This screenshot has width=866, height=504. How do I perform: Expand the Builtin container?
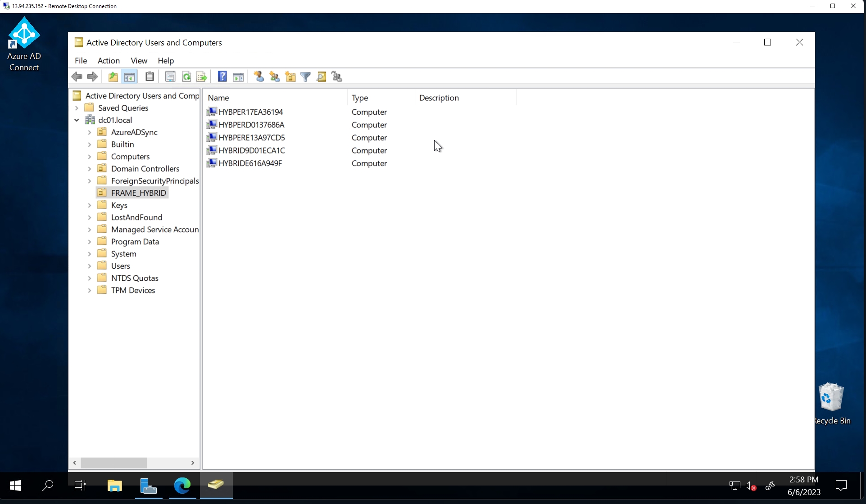point(89,144)
